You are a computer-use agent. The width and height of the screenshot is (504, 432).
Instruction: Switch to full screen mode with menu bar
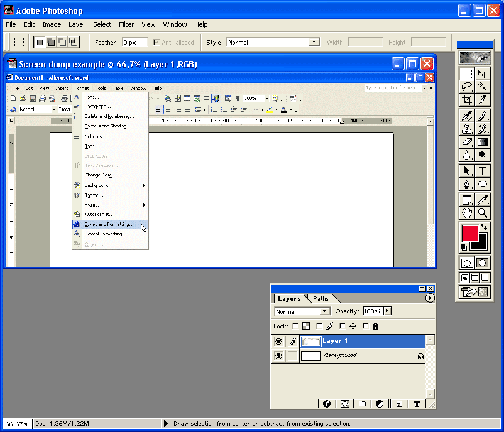[474, 277]
